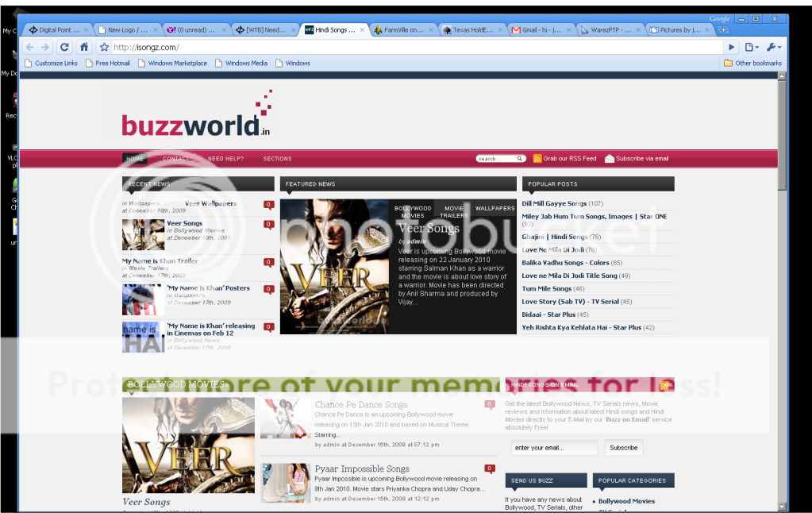Open the Bollywood Movies popular category
Screen dimensions: 812x513
pos(626,501)
